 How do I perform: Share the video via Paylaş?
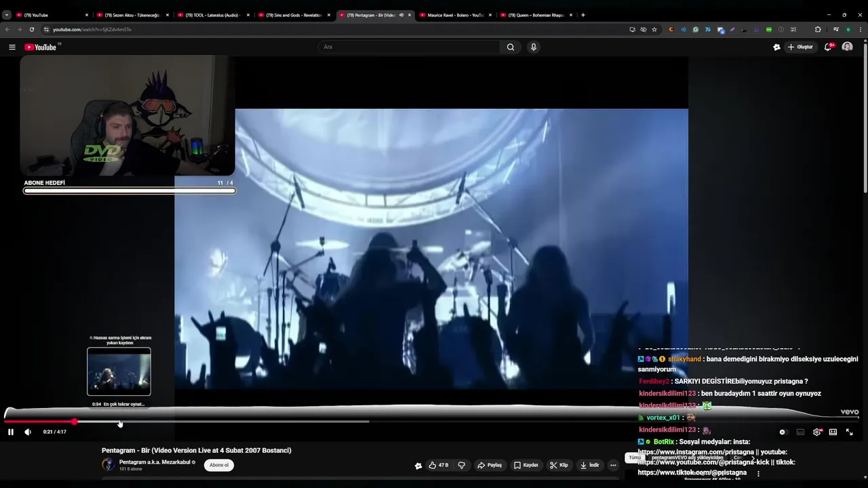[x=490, y=465]
